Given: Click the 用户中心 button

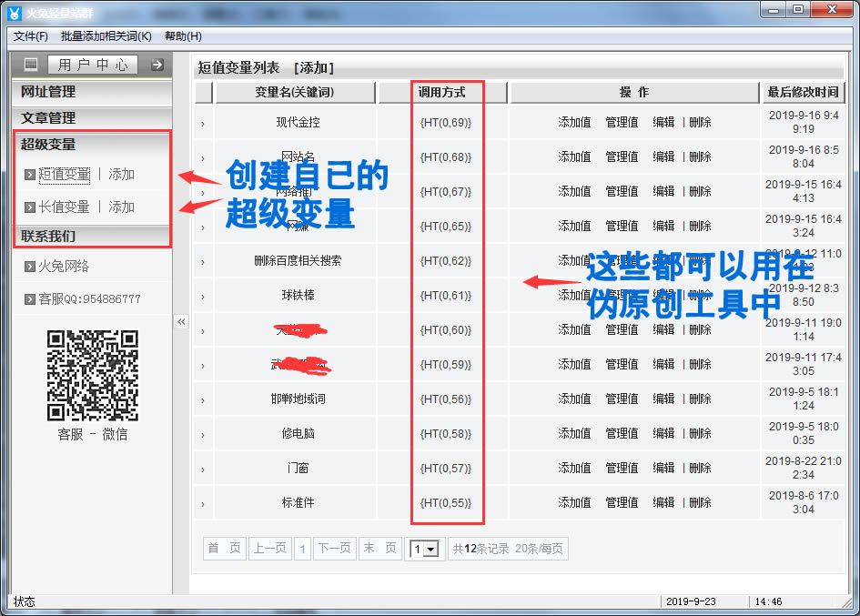Looking at the screenshot, I should click(93, 65).
